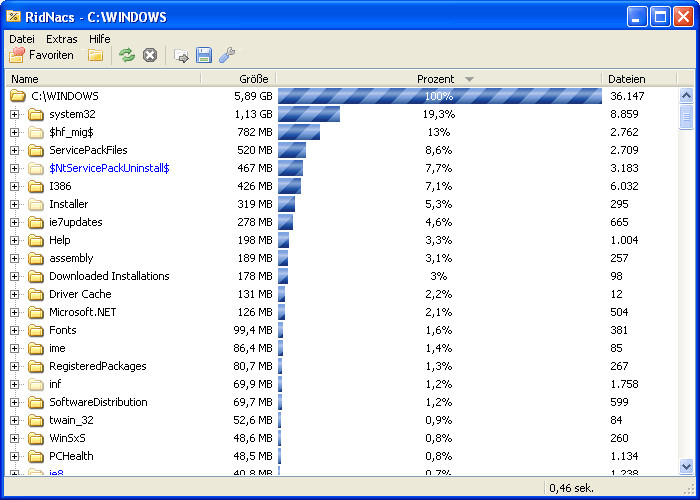
Task: Click the 8,6% value of ServicePackFiles
Action: pos(439,150)
